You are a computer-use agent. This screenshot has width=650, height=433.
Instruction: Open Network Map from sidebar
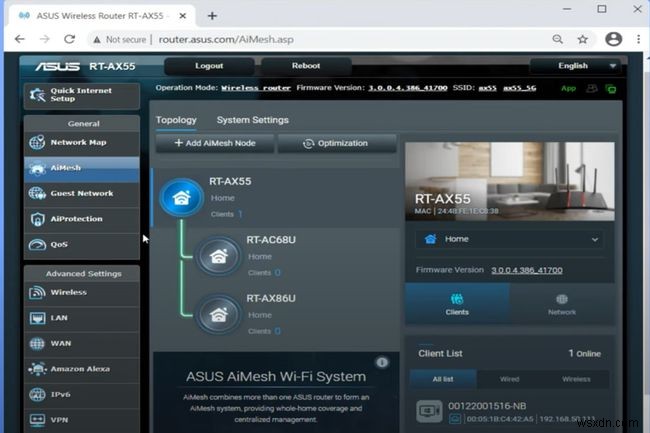82,143
